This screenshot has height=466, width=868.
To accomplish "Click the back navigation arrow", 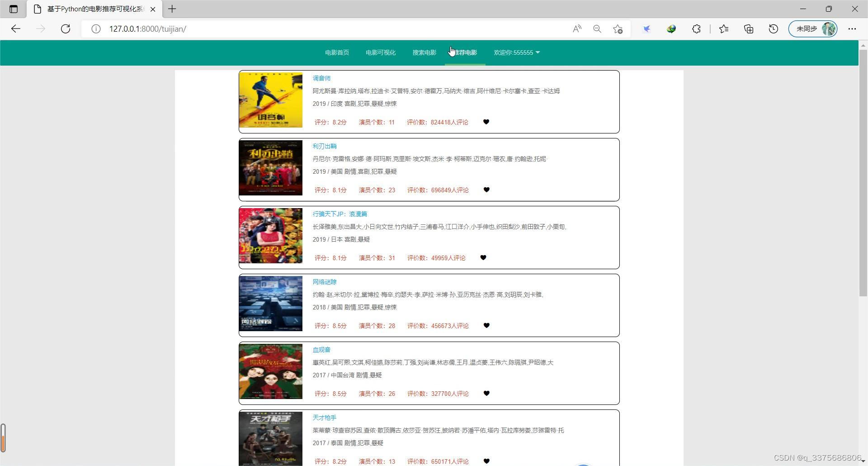I will pos(16,29).
